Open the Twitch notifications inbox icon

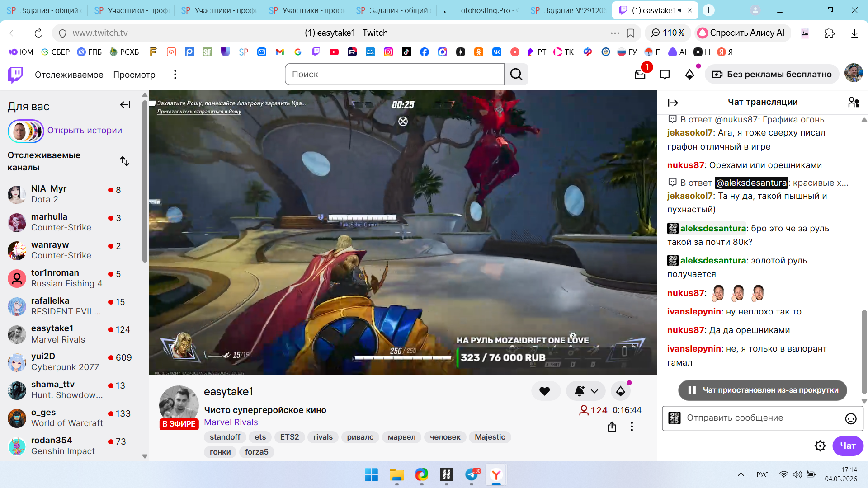click(x=640, y=75)
